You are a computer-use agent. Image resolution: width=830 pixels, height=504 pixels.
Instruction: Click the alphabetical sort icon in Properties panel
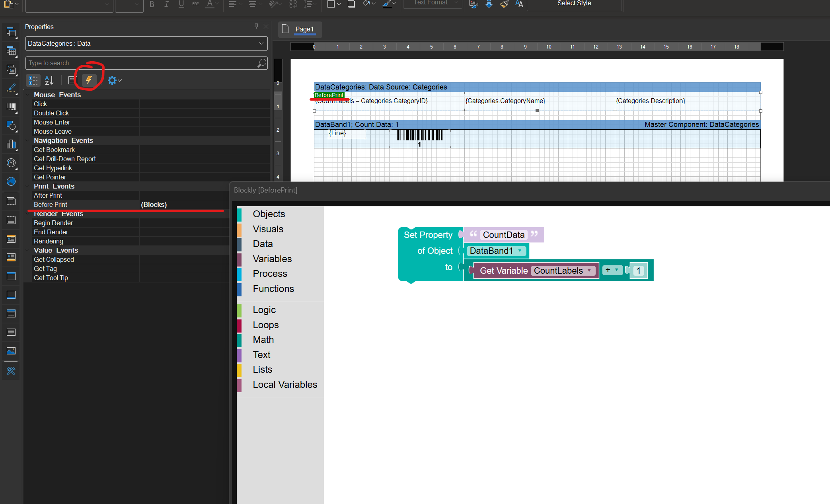tap(49, 80)
